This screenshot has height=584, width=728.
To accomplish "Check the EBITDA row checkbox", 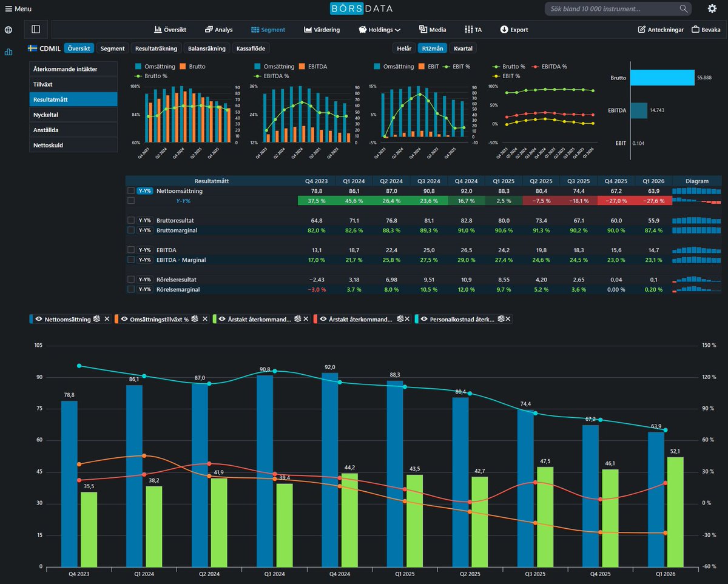I will tap(131, 250).
